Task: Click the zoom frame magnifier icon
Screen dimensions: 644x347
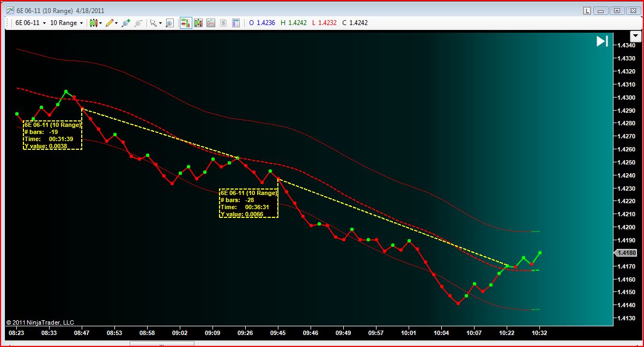Action: (169, 23)
